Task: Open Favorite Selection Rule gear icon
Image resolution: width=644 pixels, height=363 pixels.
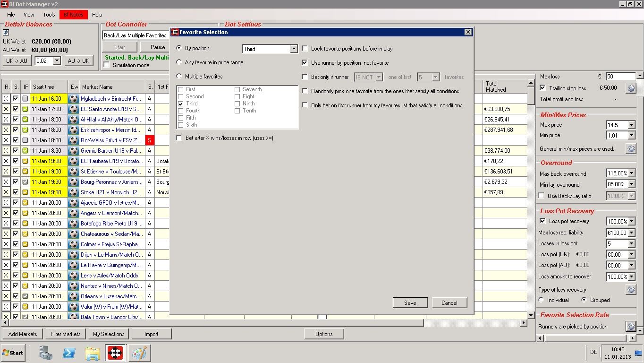Action: [631, 326]
